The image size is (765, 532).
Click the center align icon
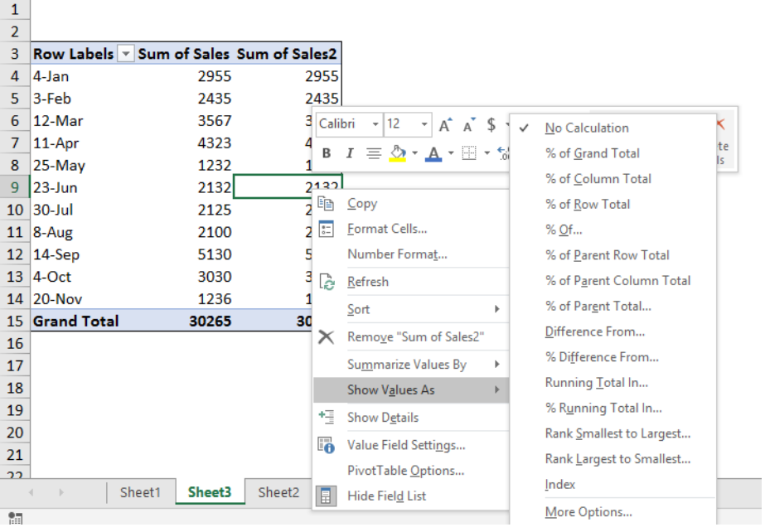tap(374, 153)
